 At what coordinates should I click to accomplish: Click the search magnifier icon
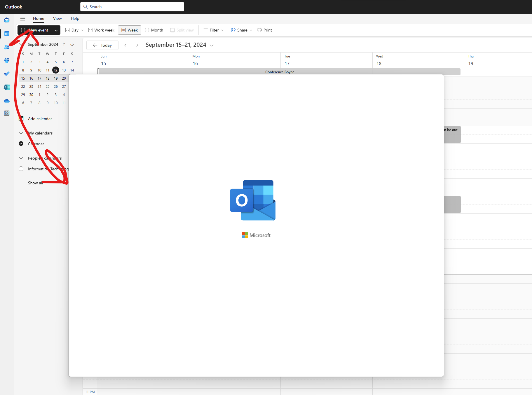[86, 7]
